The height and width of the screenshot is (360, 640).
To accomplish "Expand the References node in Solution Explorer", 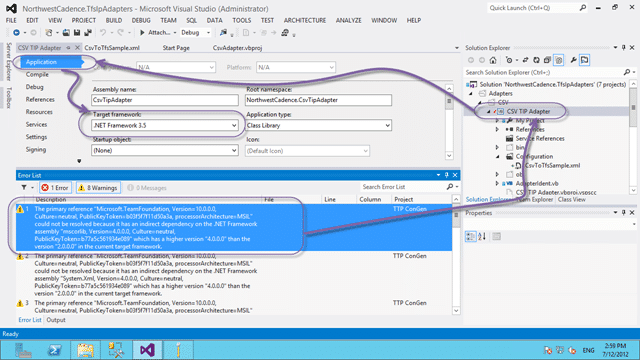I will pyautogui.click(x=497, y=129).
